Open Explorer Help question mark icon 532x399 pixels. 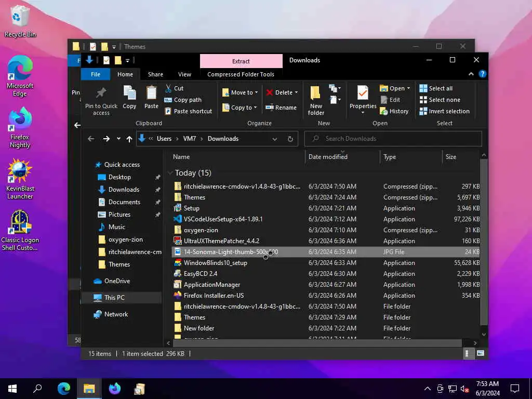tap(482, 74)
